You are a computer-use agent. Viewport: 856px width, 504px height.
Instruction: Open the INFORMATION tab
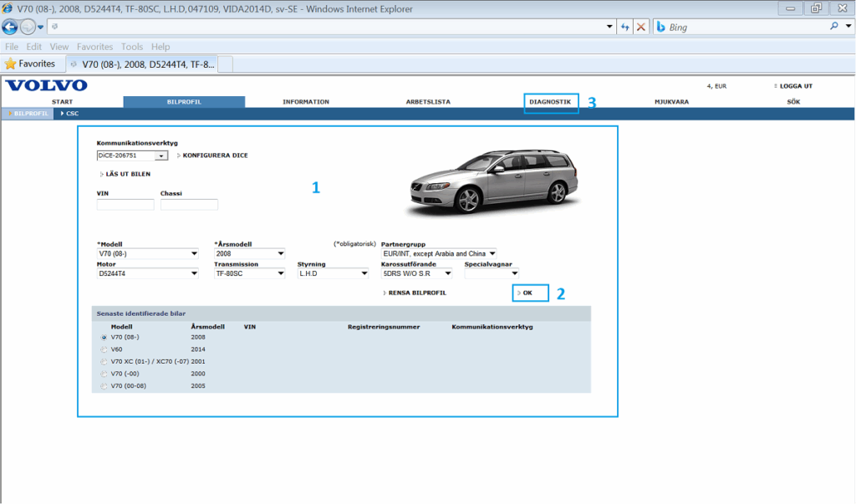click(x=306, y=102)
